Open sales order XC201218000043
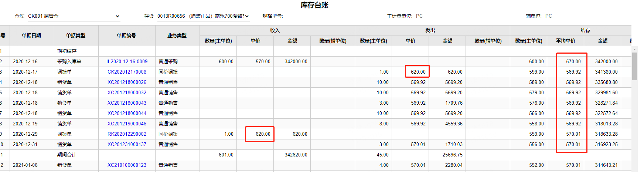The height and width of the screenshot is (172, 644). pyautogui.click(x=127, y=103)
